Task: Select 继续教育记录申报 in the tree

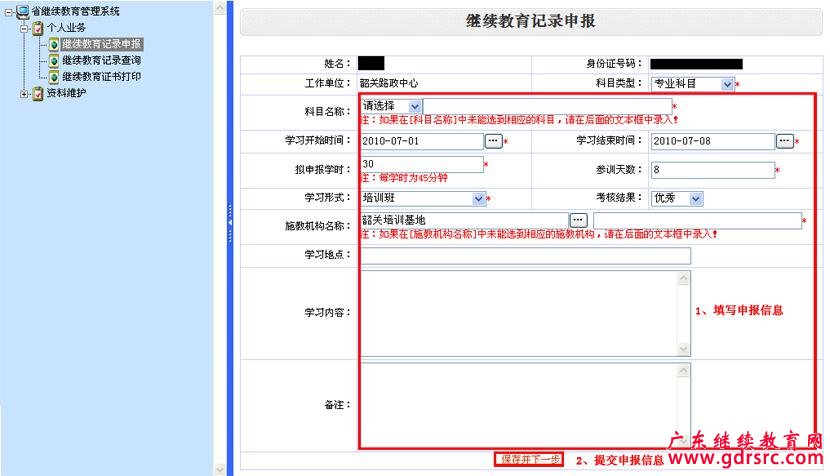Action: click(x=102, y=44)
